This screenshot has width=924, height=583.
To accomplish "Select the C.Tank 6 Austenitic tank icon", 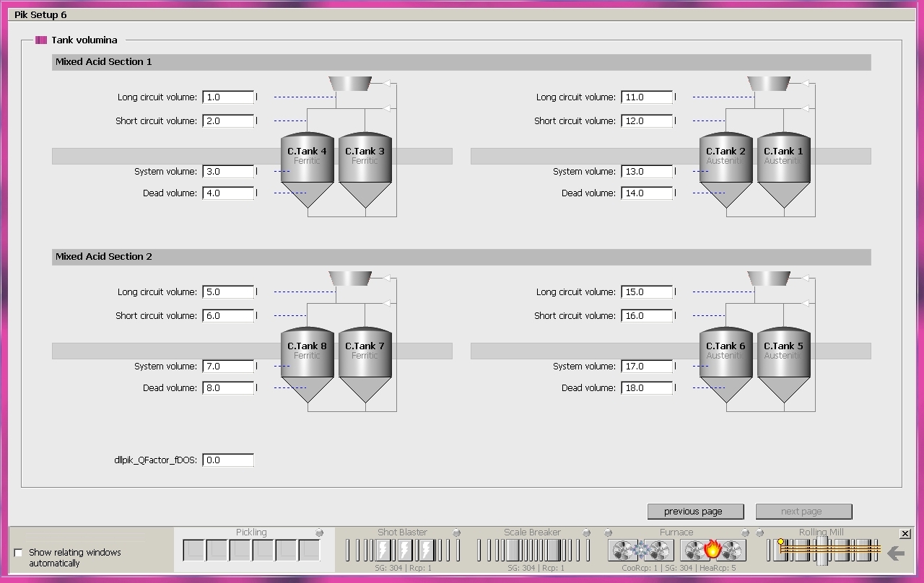I will (x=725, y=364).
